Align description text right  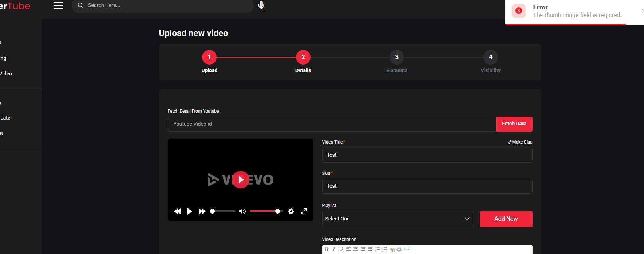point(363,249)
